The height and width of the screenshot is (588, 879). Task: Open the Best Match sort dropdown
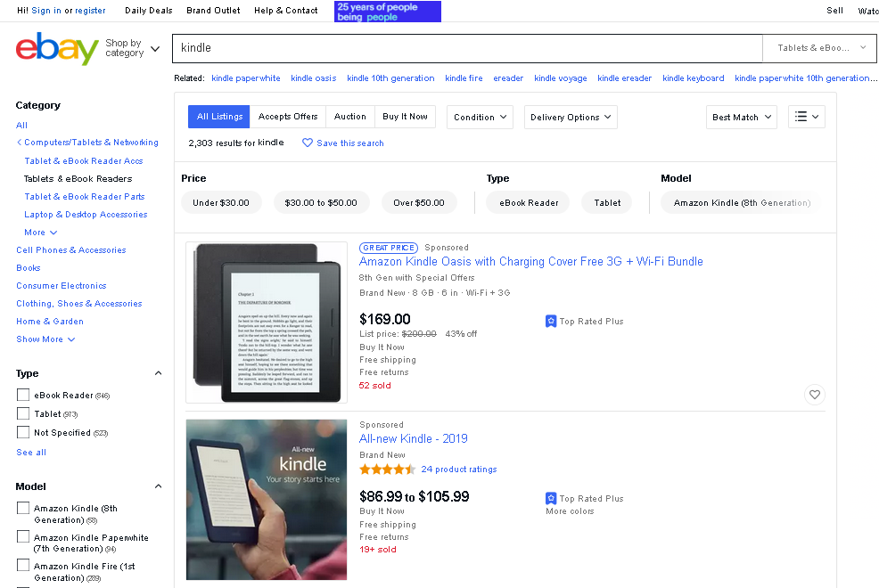tap(741, 117)
